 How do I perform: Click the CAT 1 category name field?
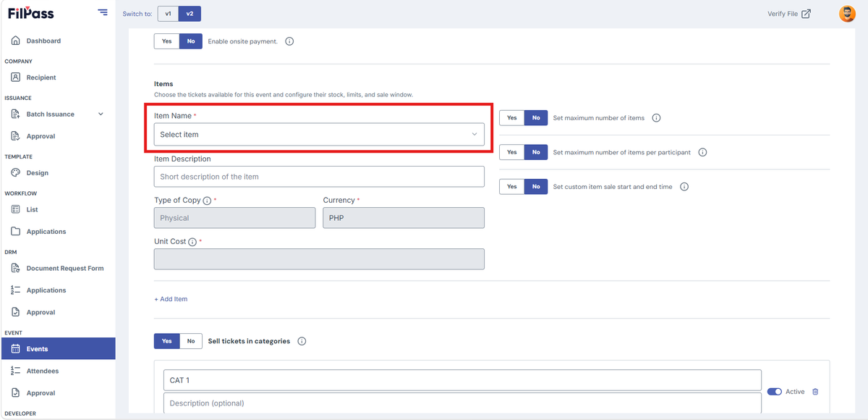[x=462, y=380]
